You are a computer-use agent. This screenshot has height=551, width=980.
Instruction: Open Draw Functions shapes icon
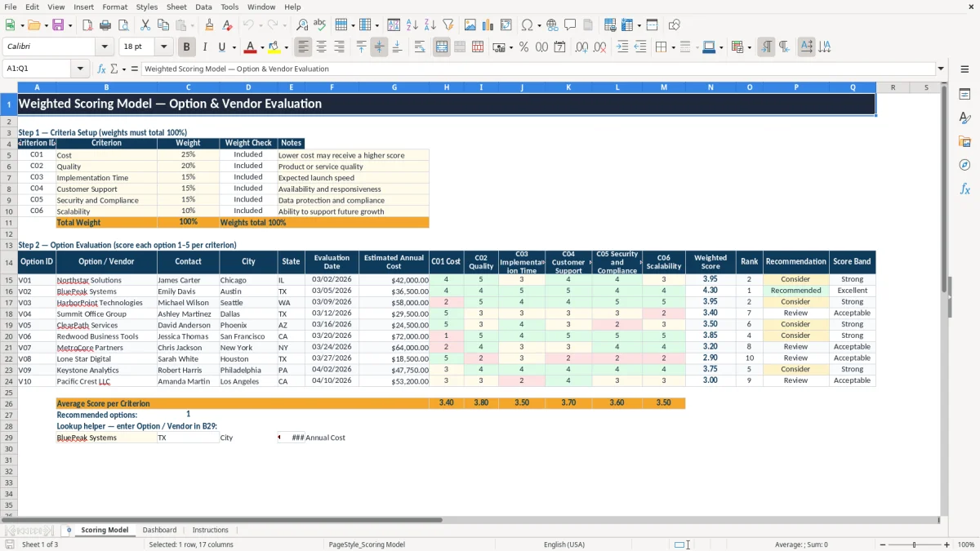pos(675,25)
